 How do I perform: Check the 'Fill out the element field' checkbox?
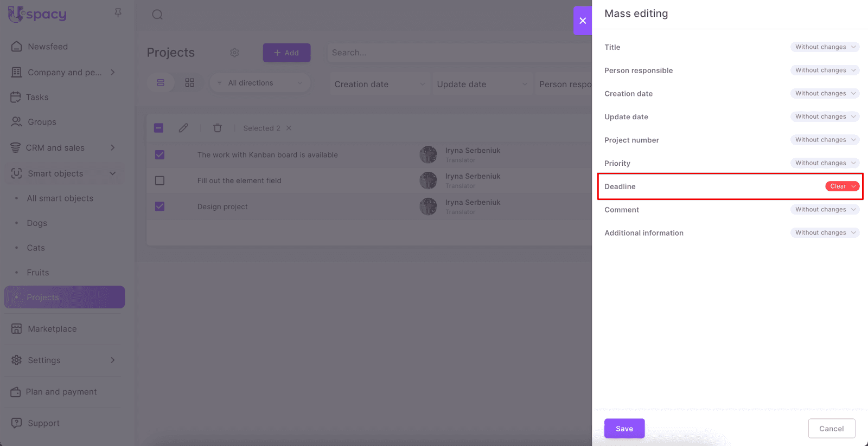[159, 180]
